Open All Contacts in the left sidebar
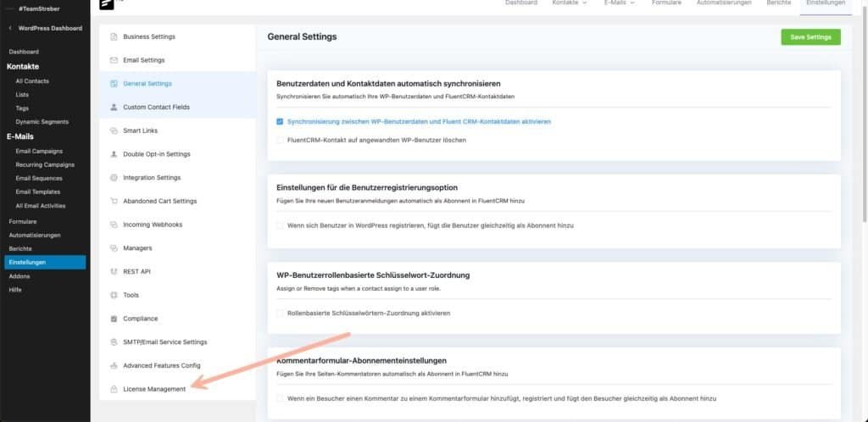Viewport: 868px width, 422px height. click(32, 81)
